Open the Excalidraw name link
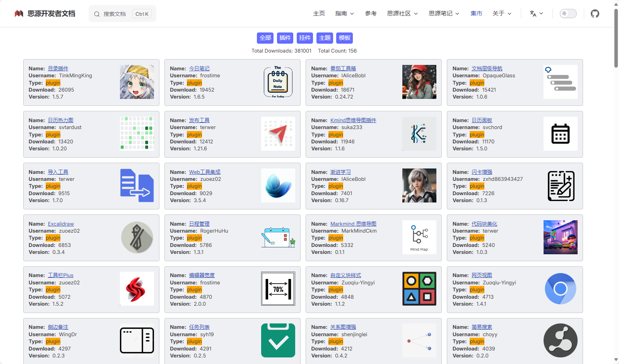 [x=61, y=224]
